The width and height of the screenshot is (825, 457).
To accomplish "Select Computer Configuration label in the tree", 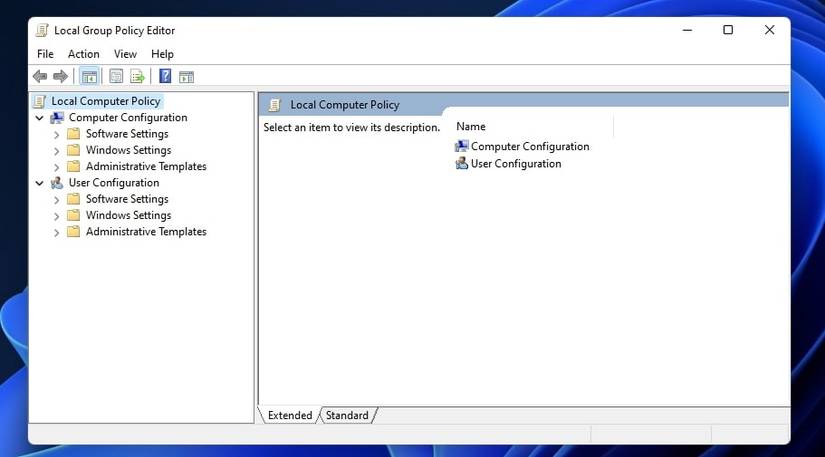I will [x=128, y=117].
